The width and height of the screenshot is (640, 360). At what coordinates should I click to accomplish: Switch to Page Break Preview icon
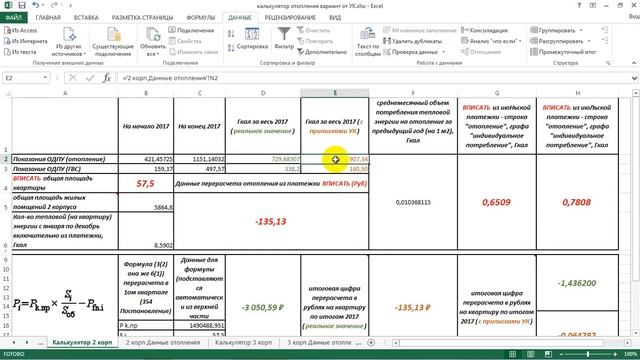(x=548, y=354)
